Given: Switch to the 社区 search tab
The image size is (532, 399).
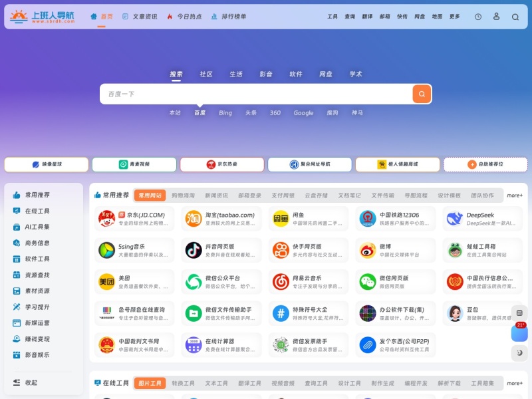Looking at the screenshot, I should (206, 74).
